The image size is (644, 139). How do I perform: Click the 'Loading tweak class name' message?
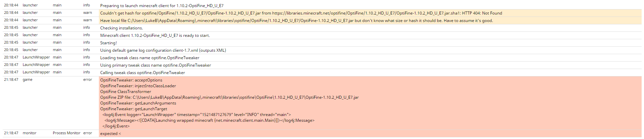pos(150,58)
